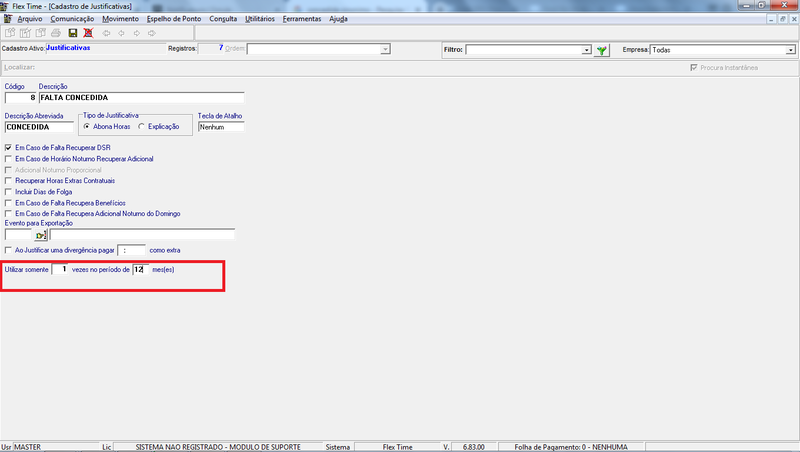Click the save (floppy disk) toolbar icon
The height and width of the screenshot is (452, 800).
pos(73,33)
